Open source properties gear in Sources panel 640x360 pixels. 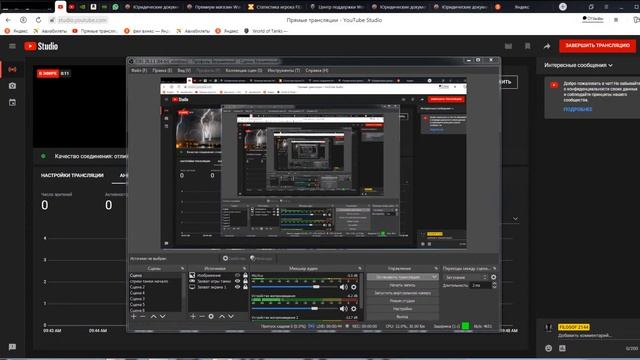[211, 316]
